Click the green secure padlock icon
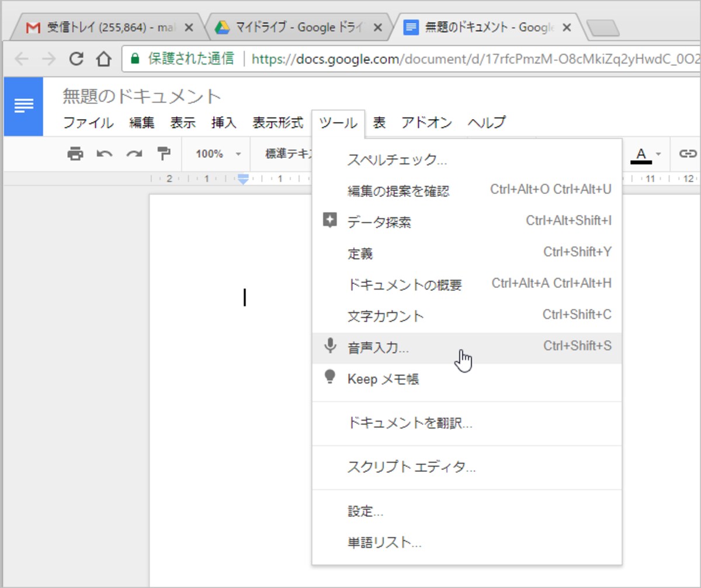Screen dimensions: 701x588 coord(136,58)
